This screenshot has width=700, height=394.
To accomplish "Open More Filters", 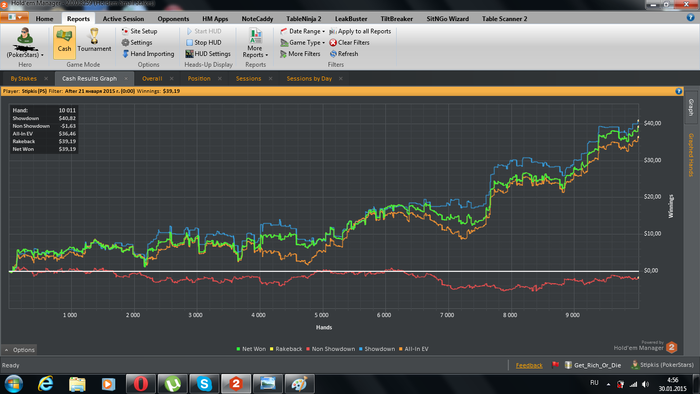I will [300, 54].
